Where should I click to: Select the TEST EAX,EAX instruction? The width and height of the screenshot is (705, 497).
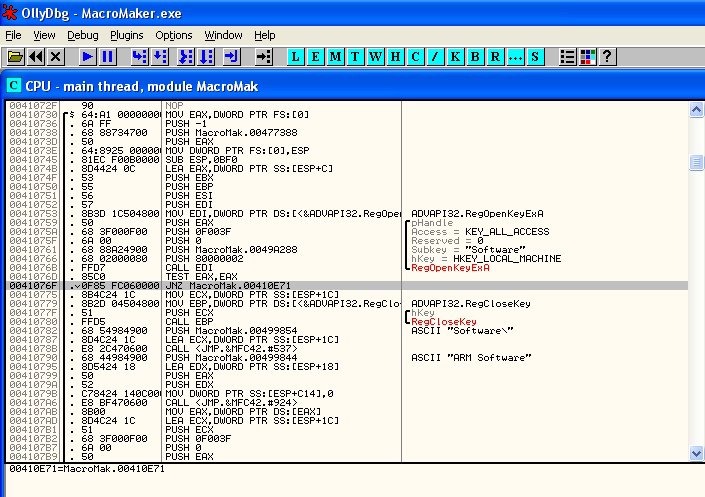pyautogui.click(x=201, y=277)
